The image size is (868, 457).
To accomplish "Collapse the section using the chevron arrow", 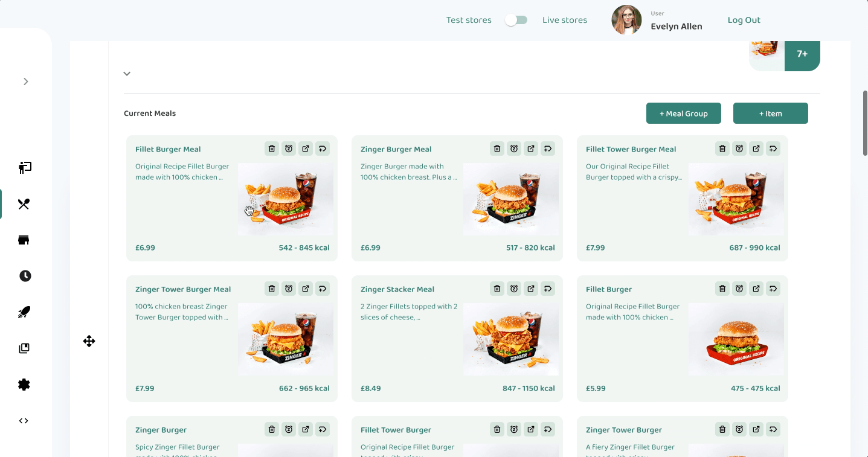I will click(127, 73).
